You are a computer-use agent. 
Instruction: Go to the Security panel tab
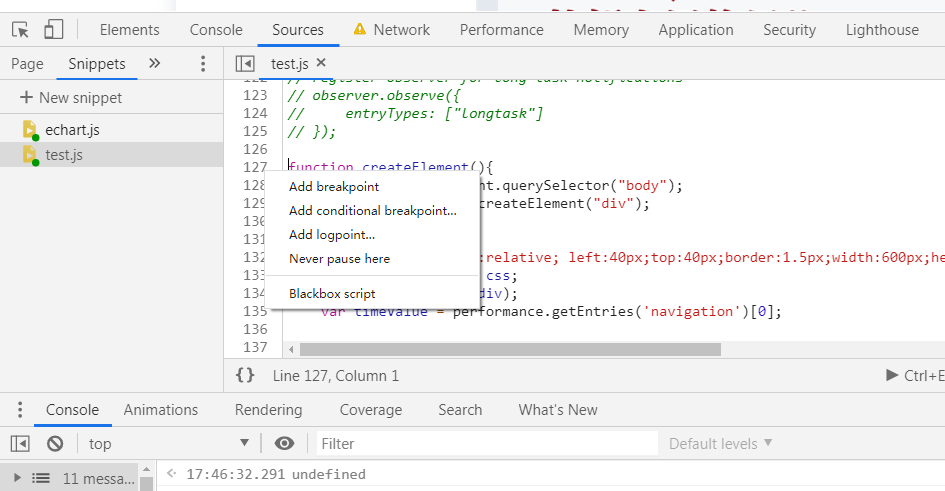click(790, 30)
